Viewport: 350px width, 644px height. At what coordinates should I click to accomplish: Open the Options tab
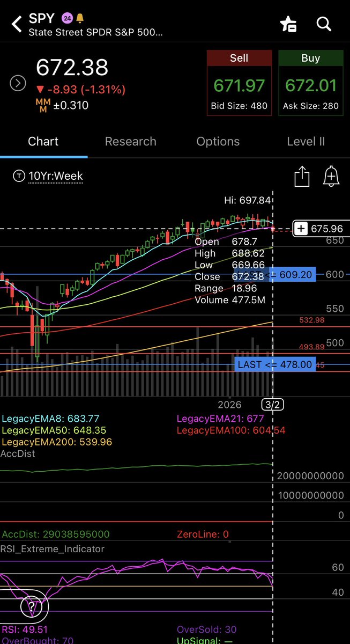(x=218, y=142)
